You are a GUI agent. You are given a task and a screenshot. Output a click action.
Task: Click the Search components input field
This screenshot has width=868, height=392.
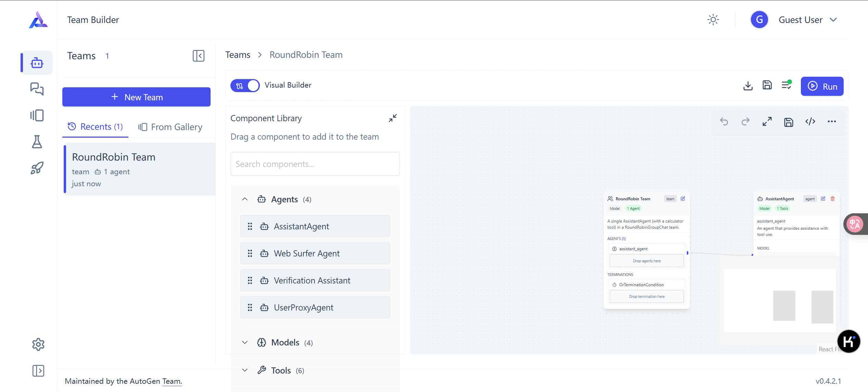click(315, 164)
